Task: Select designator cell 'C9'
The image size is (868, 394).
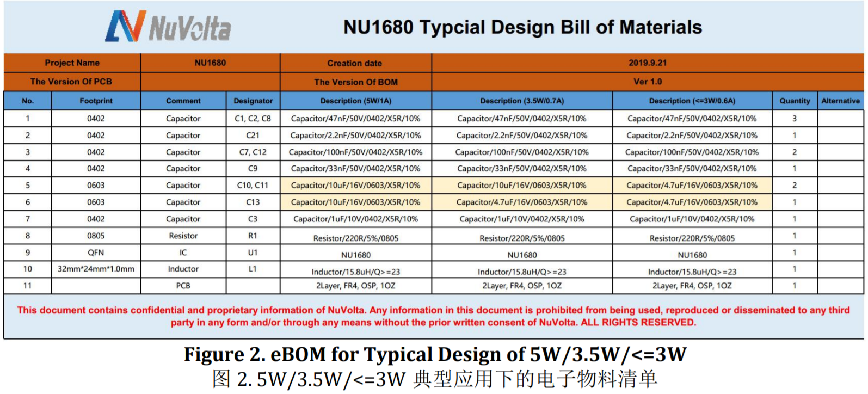Action: pos(253,168)
